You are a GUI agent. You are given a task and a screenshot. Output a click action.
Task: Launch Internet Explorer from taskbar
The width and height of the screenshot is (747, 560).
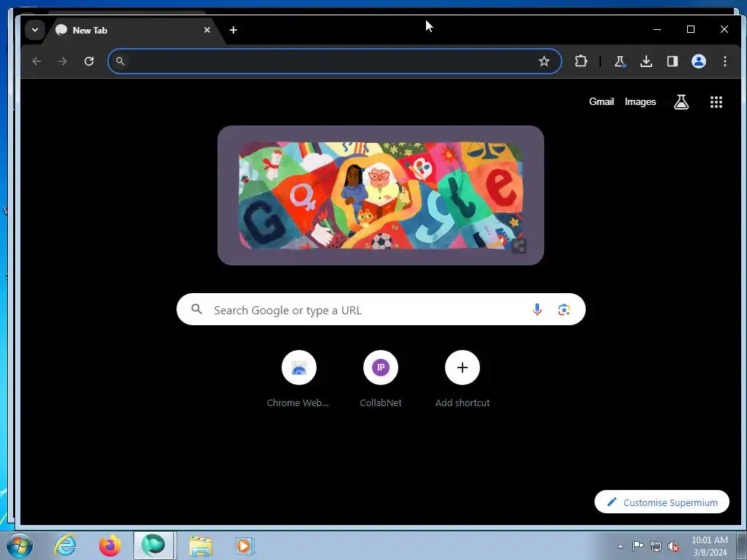(65, 545)
